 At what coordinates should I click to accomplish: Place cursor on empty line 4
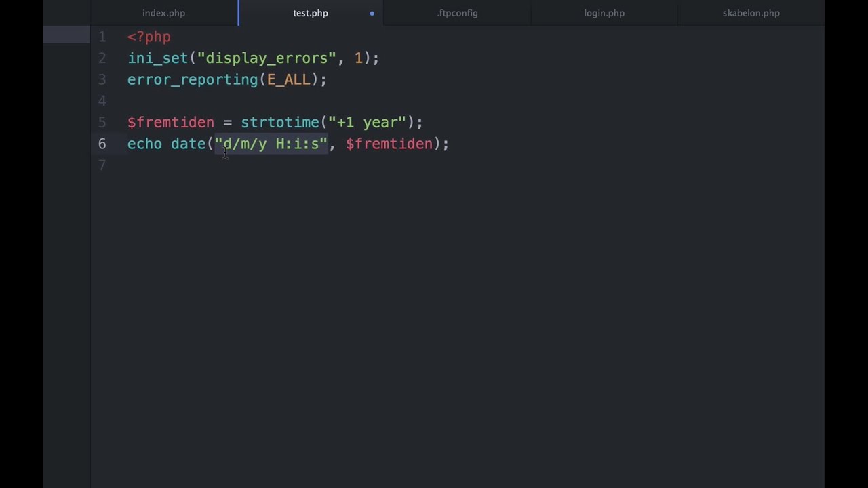click(271, 101)
